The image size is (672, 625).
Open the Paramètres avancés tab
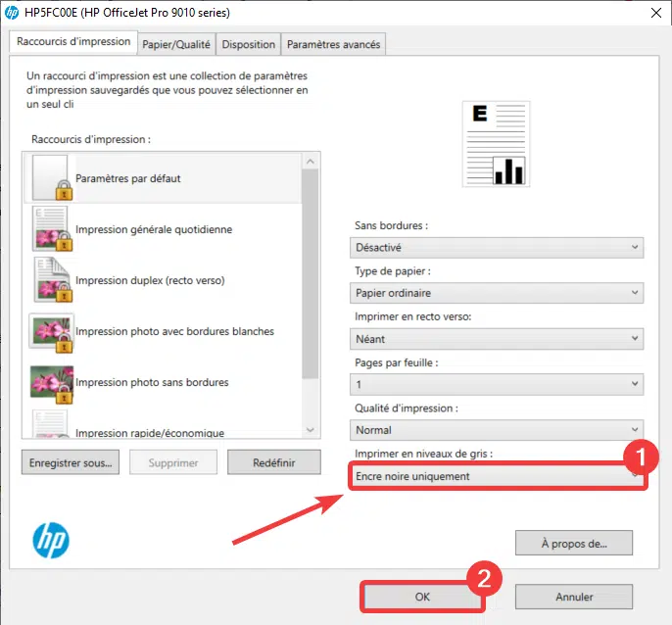click(x=333, y=44)
